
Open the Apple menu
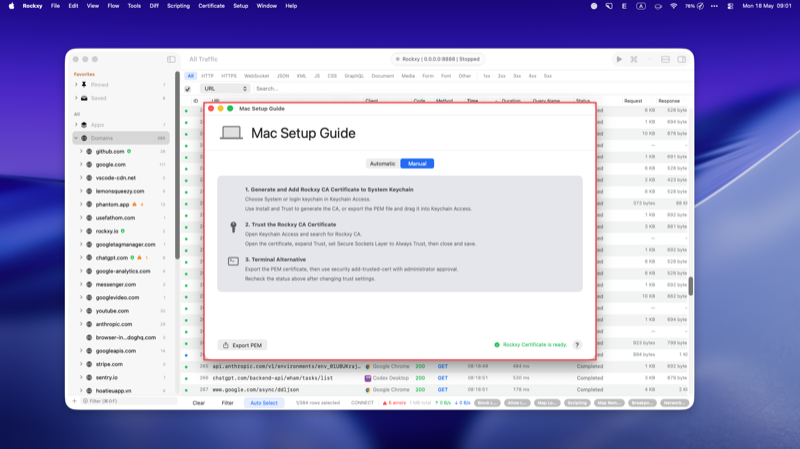click(11, 6)
